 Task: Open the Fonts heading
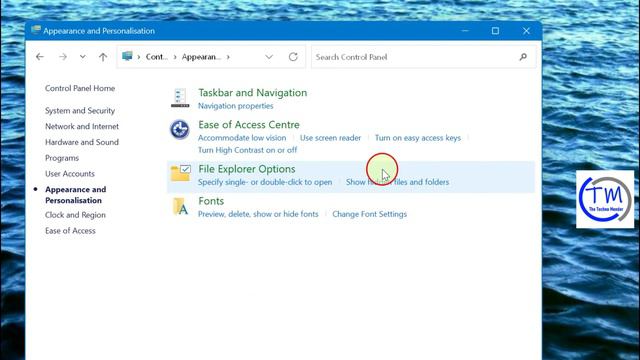click(211, 201)
